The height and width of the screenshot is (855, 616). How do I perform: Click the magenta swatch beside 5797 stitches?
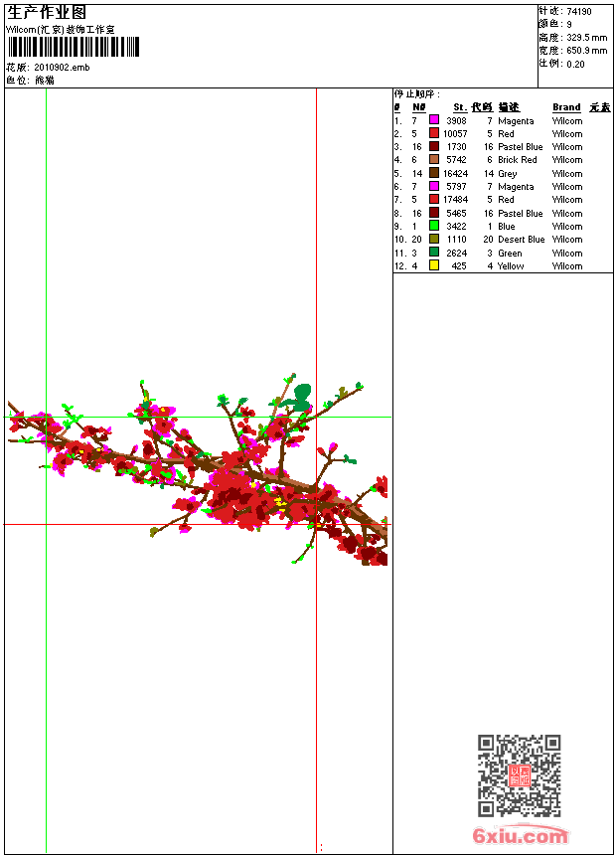coord(434,186)
